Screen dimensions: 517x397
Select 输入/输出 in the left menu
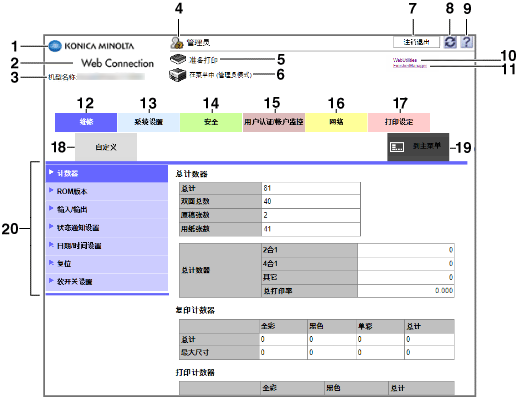[107, 209]
